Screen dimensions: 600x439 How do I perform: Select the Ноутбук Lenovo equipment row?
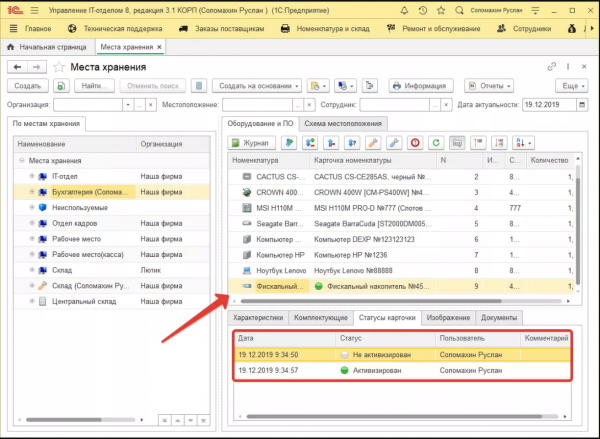401,271
